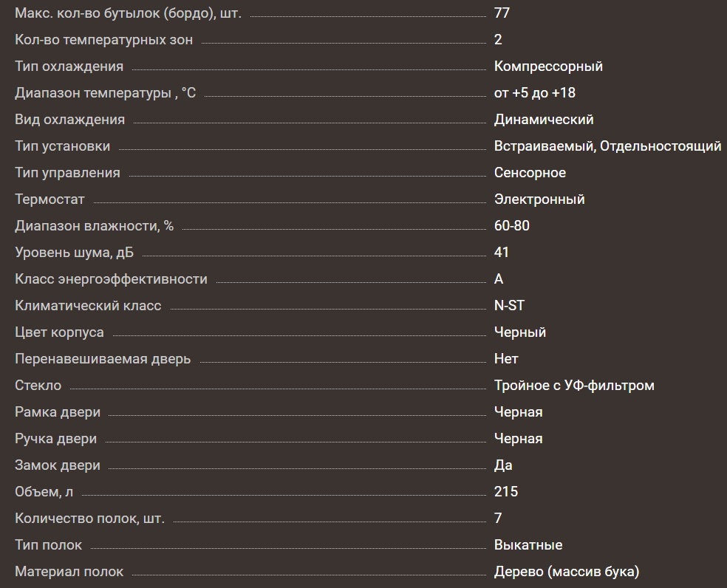Click the 'Диапазон влажности, %' label

click(x=94, y=226)
